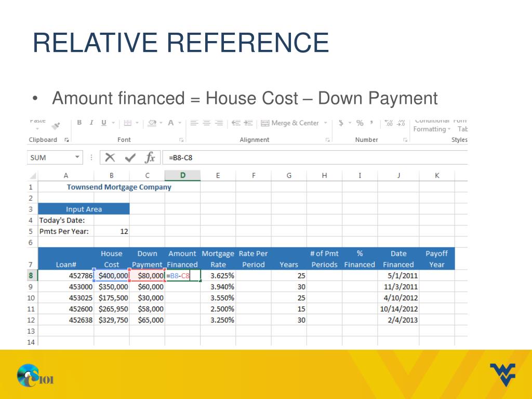Click House Cost cell $175,500
Screen dimensions: 532x399
point(112,298)
